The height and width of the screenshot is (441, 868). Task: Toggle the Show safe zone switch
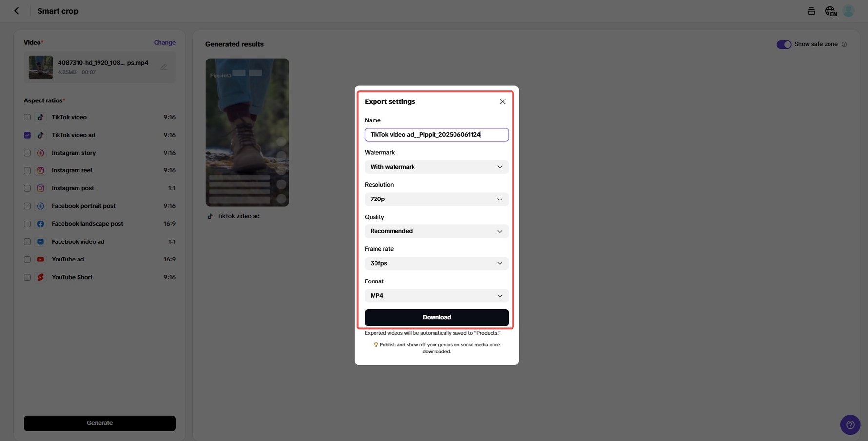784,44
